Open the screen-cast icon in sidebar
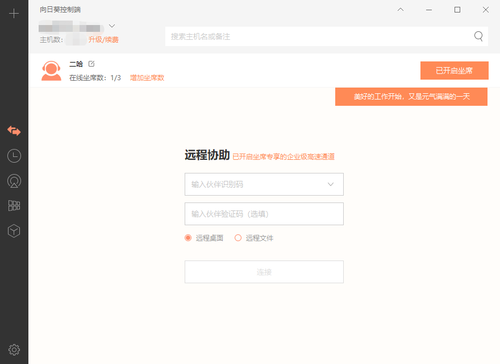This screenshot has width=500, height=364. [x=14, y=181]
